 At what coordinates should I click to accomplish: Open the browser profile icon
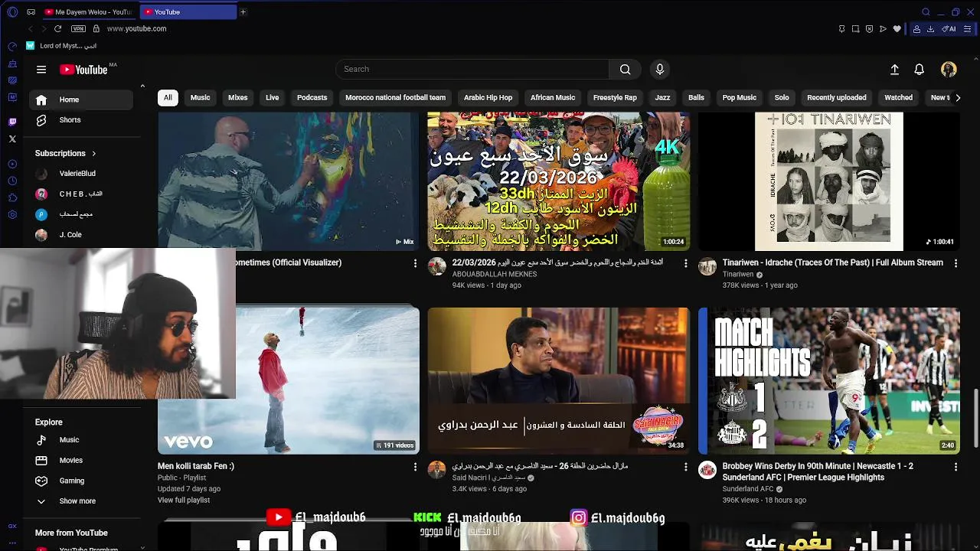point(916,29)
